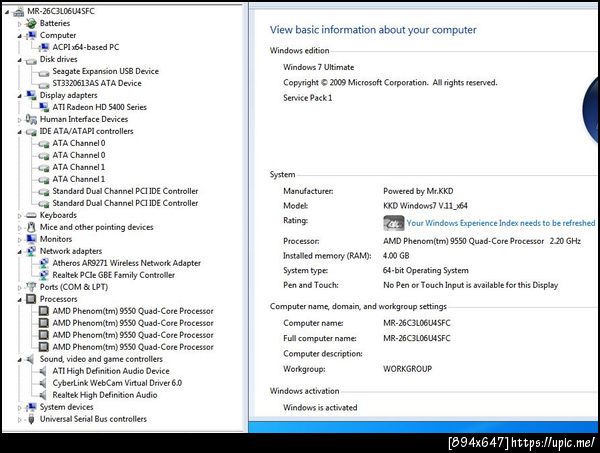Click the Windows is activated text
600x453 pixels.
click(320, 407)
